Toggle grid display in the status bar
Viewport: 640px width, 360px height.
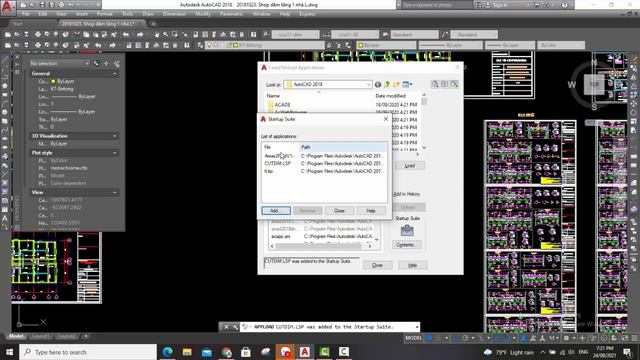point(429,338)
